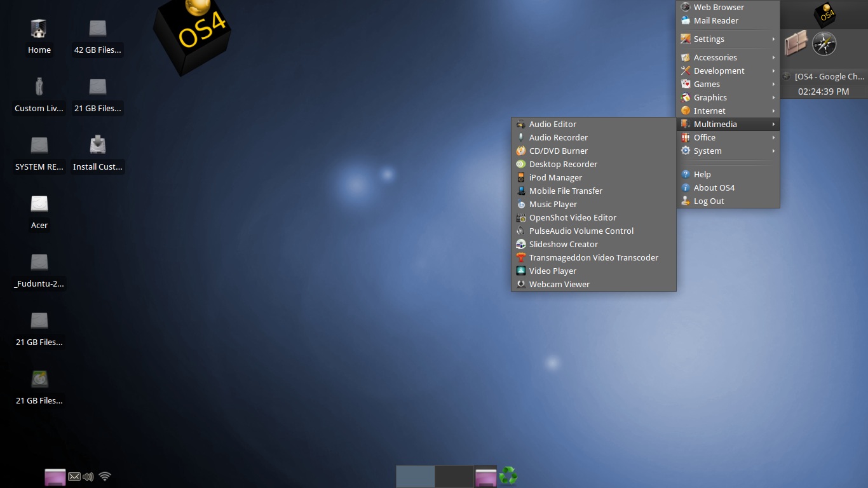Select the Acer drive icon

(39, 212)
